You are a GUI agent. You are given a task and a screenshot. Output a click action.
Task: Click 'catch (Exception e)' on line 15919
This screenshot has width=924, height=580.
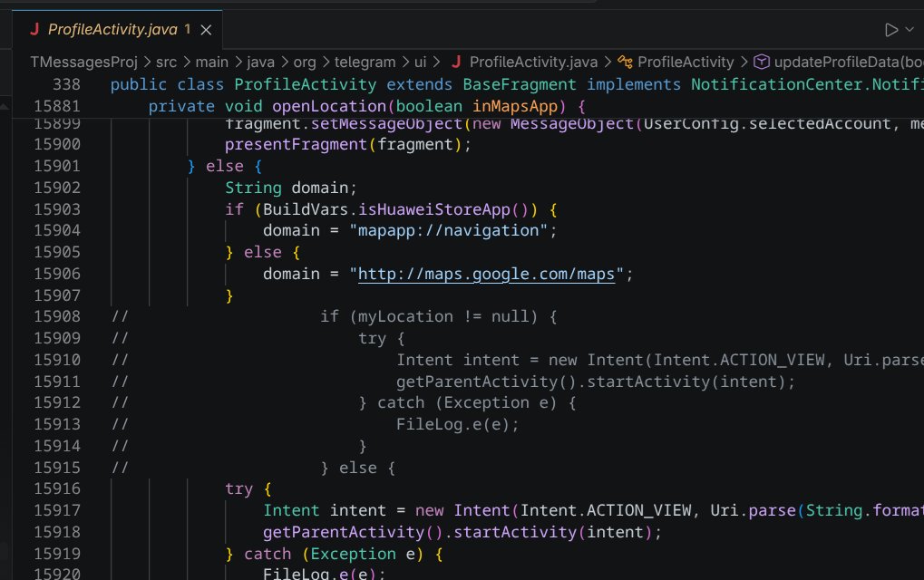pos(333,554)
